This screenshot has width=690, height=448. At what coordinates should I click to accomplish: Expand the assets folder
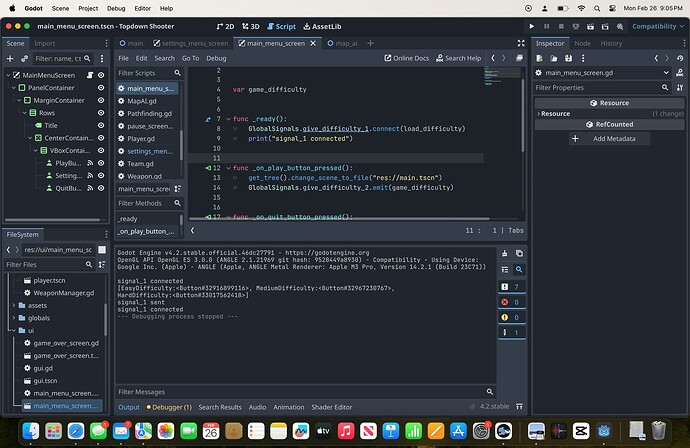point(14,305)
